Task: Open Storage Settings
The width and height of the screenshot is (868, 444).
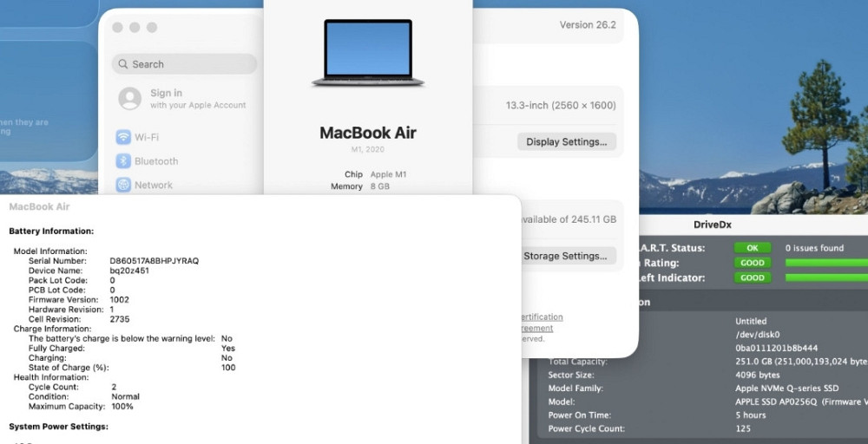Action: pyautogui.click(x=568, y=256)
